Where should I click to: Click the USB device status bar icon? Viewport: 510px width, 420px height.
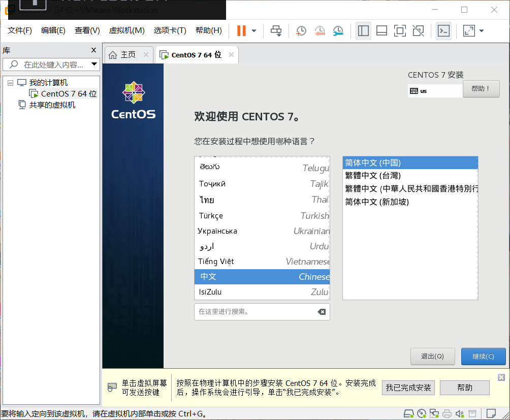(x=472, y=413)
